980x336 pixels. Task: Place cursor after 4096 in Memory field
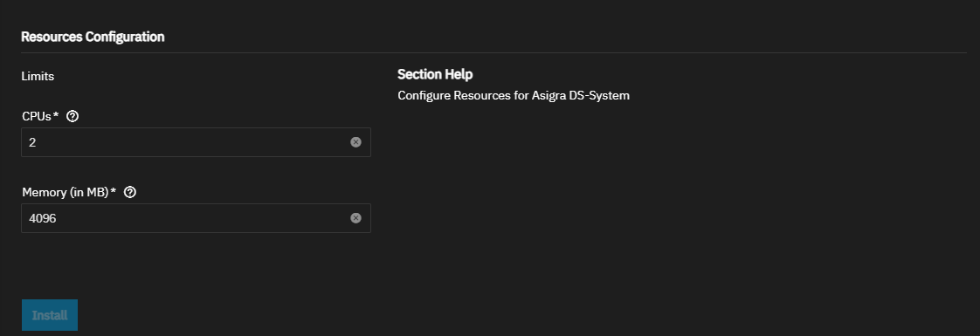(x=58, y=218)
